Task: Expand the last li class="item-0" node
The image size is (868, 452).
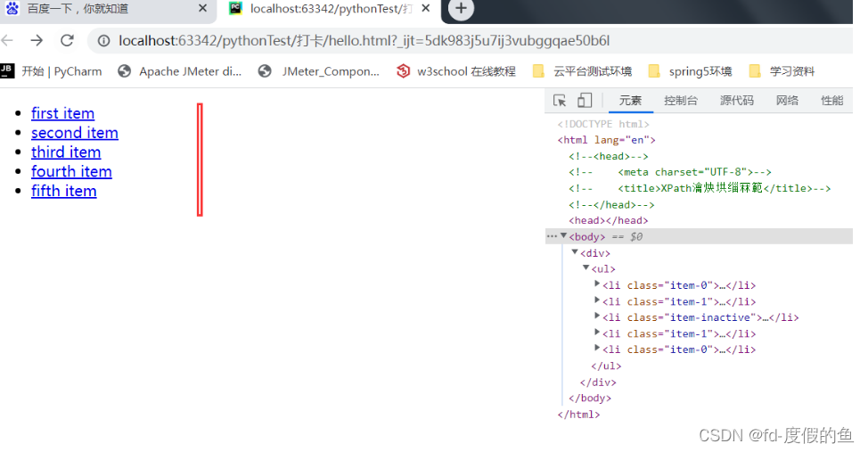Action: click(x=597, y=349)
